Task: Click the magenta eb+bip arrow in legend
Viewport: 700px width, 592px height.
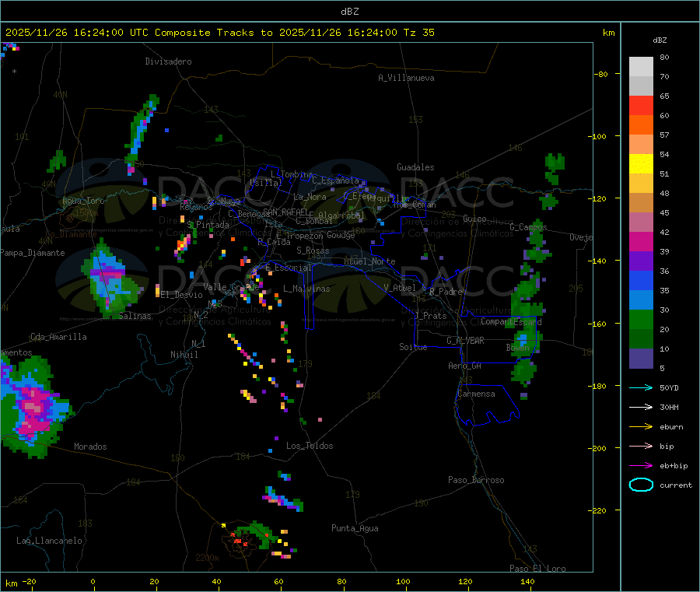Action: [x=641, y=466]
